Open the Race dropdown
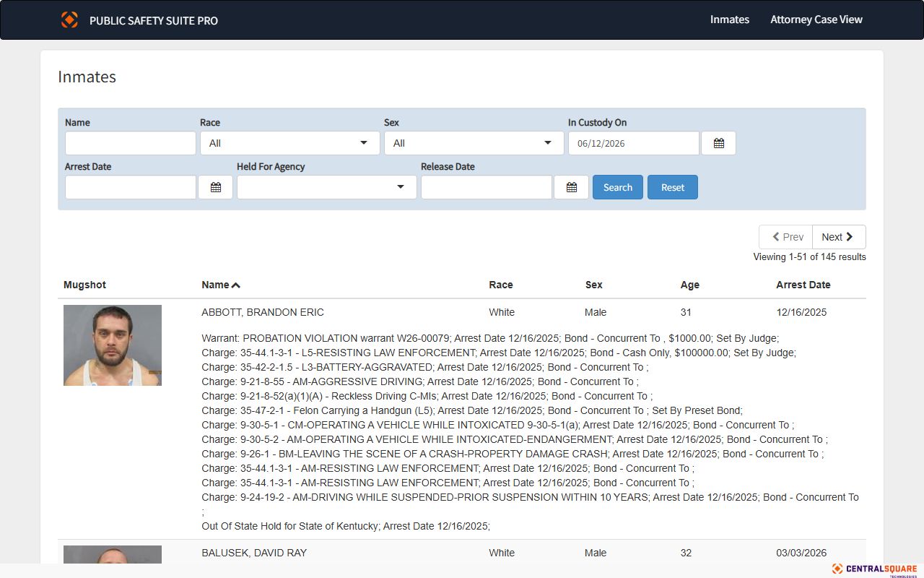 (x=290, y=143)
